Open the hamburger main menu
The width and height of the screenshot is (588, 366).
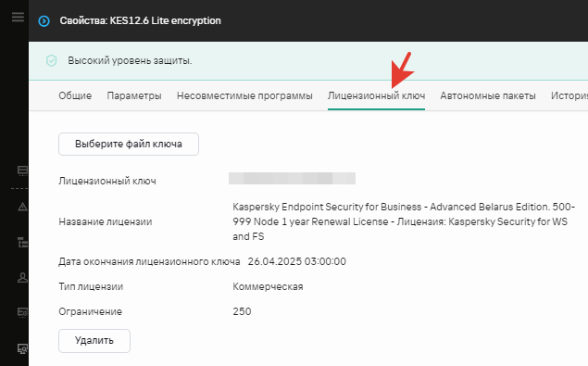pos(18,17)
